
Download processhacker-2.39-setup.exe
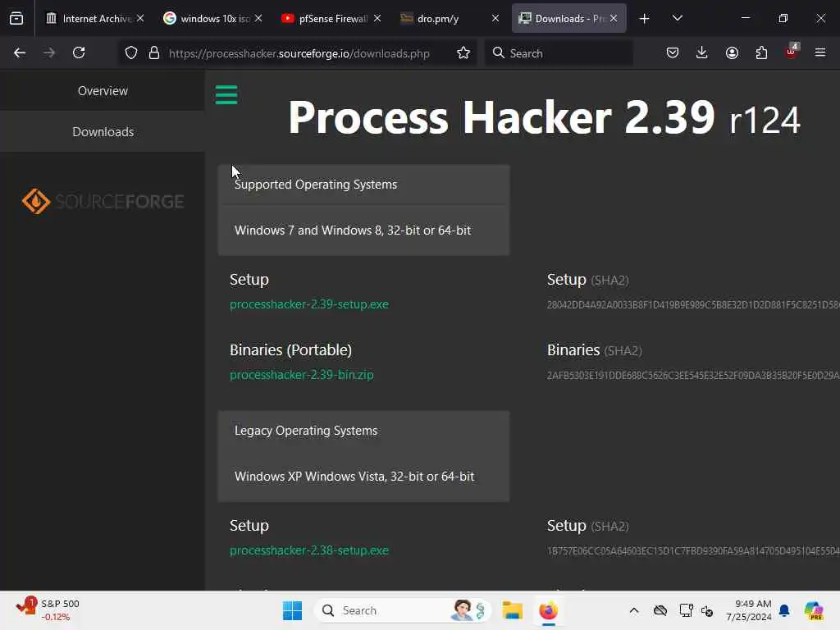[309, 304]
